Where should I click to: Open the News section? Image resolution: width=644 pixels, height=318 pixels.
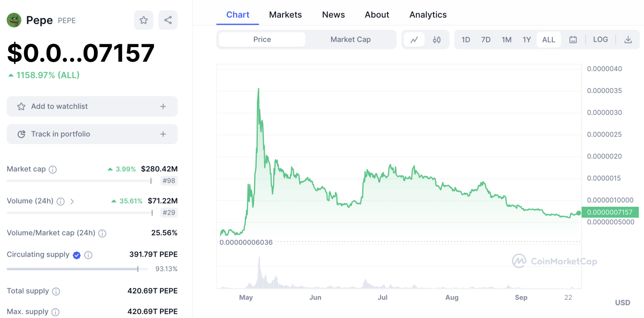[x=333, y=14]
